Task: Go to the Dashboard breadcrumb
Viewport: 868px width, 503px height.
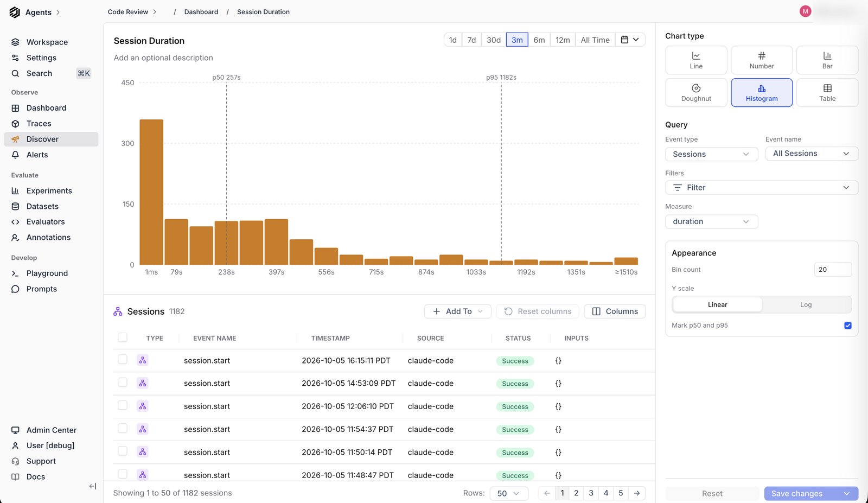Action: coord(201,12)
